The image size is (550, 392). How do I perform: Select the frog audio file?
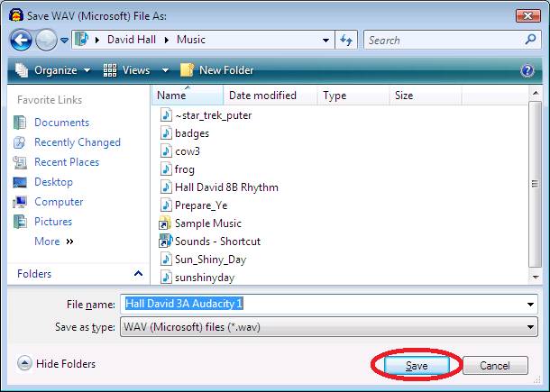(x=177, y=169)
